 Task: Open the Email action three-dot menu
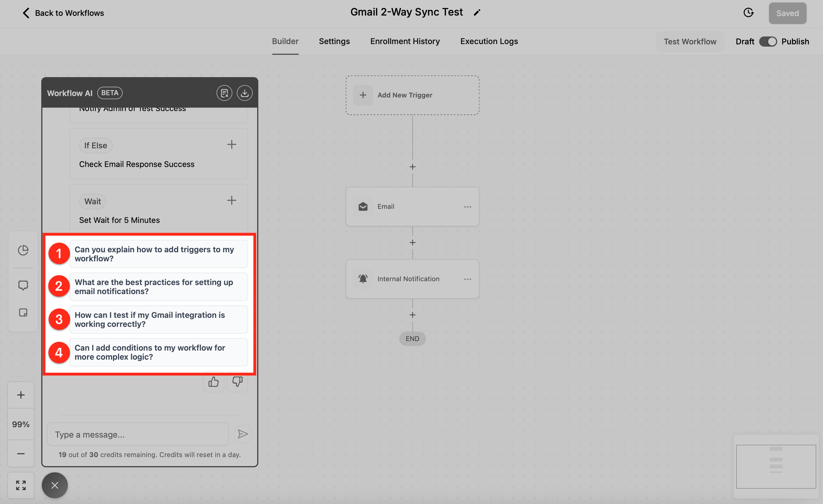(467, 207)
